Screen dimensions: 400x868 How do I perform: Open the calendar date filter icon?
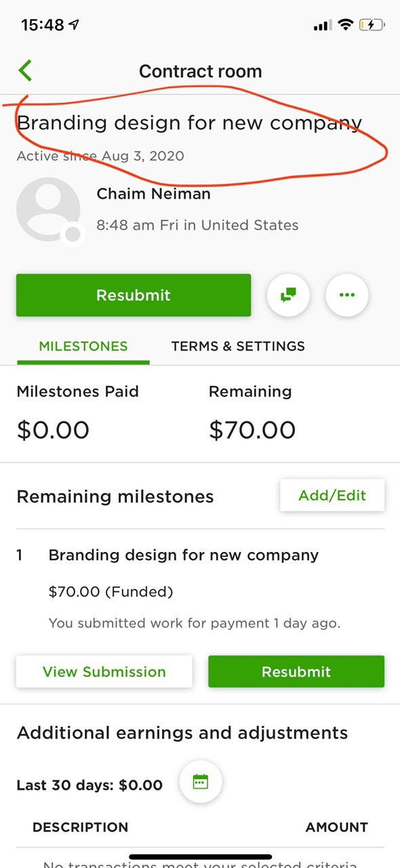pos(201,782)
